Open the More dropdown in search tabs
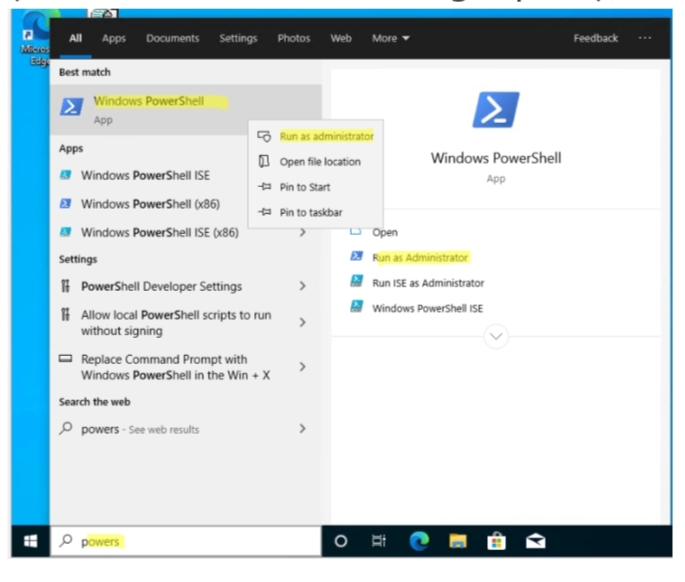Viewport: 685px width, 582px height. click(x=390, y=38)
